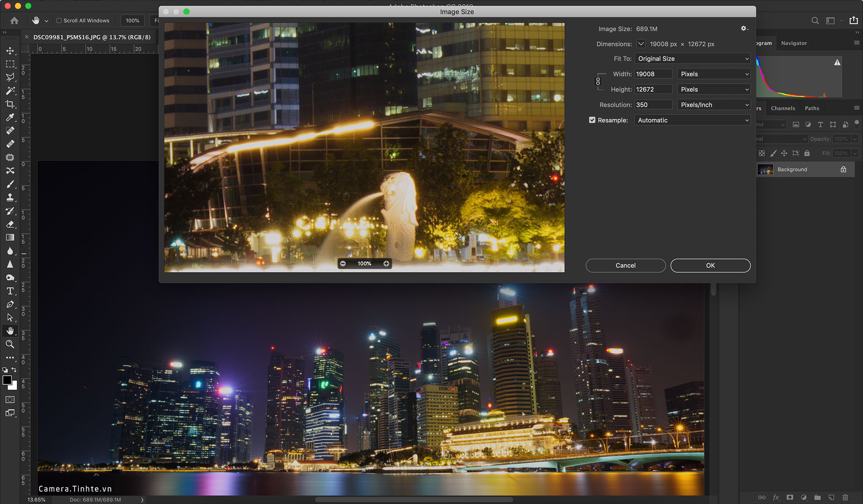863x504 pixels.
Task: Select the Eraser tool
Action: click(10, 224)
